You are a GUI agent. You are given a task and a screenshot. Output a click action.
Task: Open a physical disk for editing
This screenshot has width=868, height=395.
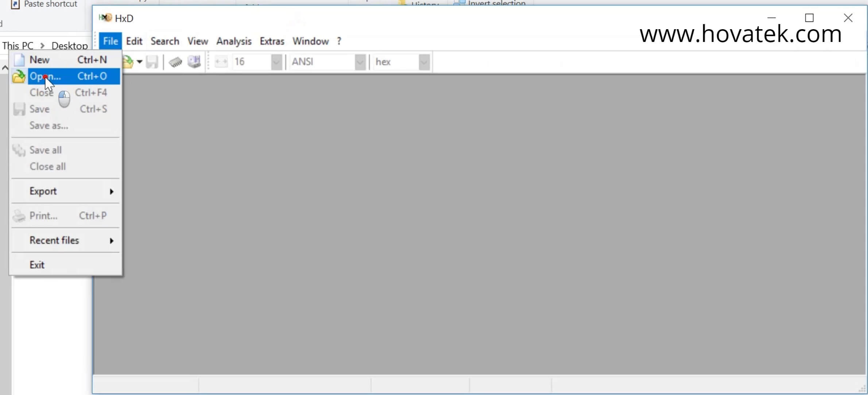click(194, 62)
